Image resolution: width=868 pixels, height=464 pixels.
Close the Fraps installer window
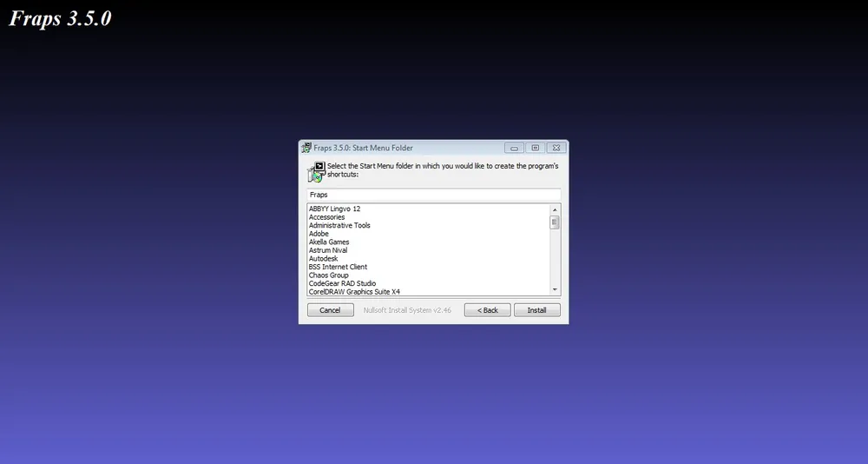tap(556, 148)
